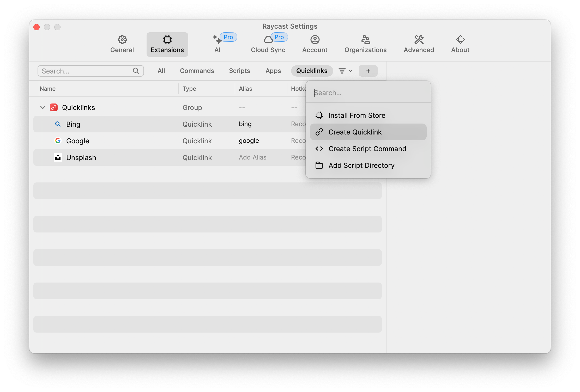This screenshot has height=392, width=580.
Task: Select the Google quicklink row name
Action: 78,141
